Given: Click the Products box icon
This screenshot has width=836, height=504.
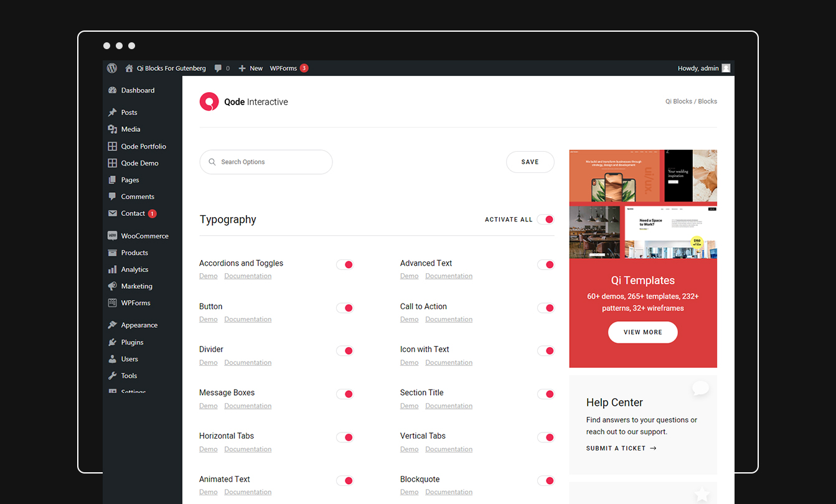Looking at the screenshot, I should point(112,253).
